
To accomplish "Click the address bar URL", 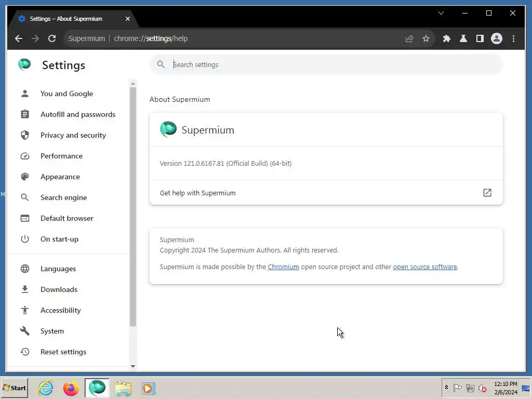I will coord(151,38).
